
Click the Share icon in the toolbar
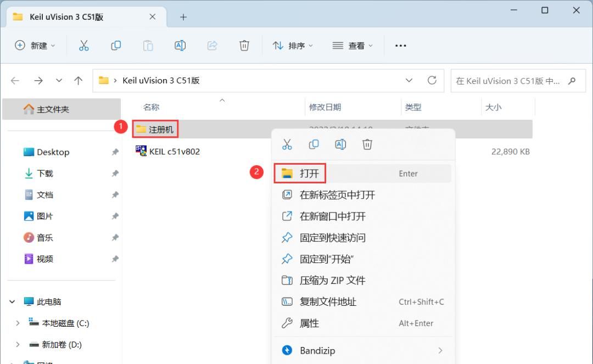tap(212, 46)
